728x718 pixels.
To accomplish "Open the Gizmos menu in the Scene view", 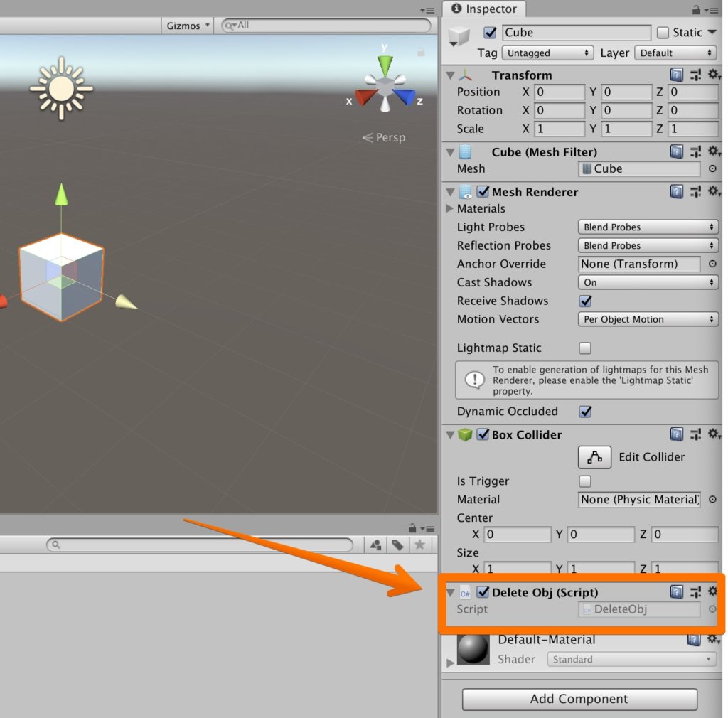I will click(x=186, y=25).
